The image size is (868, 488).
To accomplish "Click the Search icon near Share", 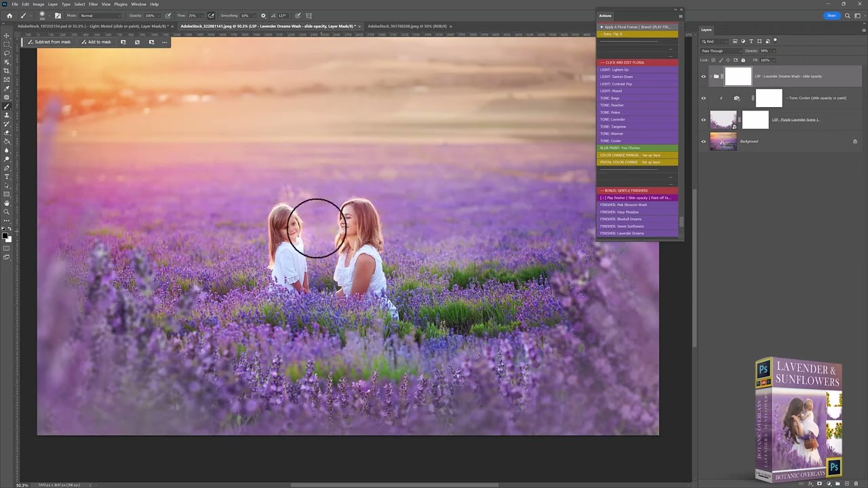I will point(847,16).
